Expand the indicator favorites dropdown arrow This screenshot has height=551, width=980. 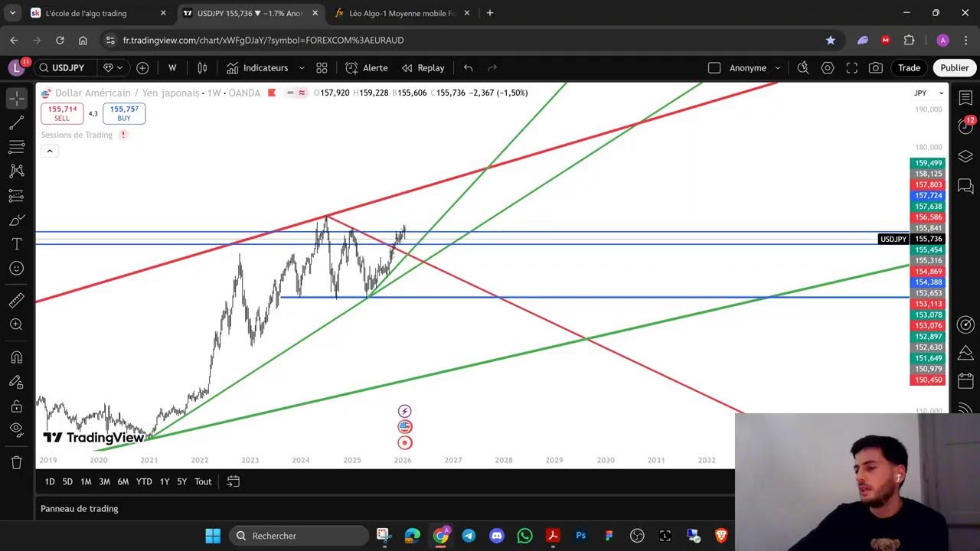point(301,68)
